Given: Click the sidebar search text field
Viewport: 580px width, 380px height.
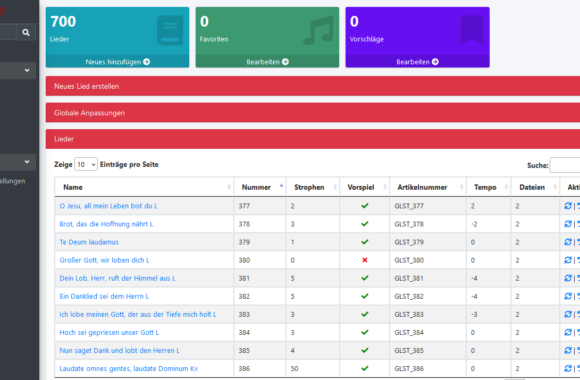Looking at the screenshot, I should pyautogui.click(x=8, y=33).
